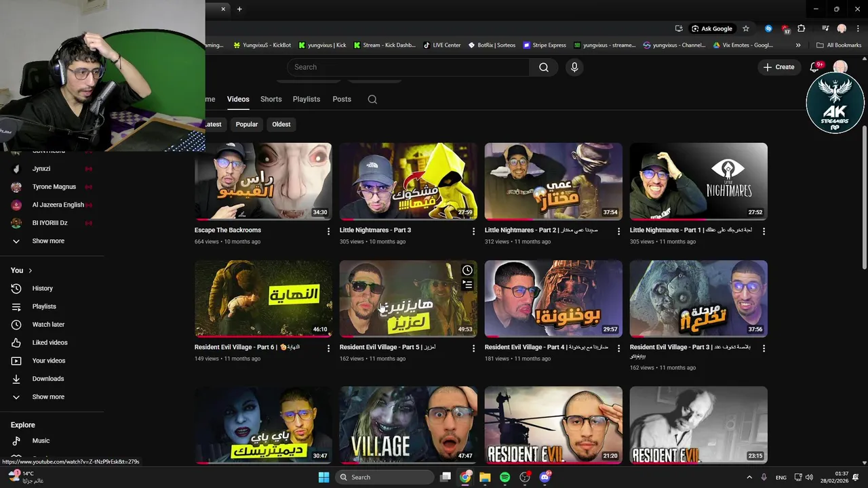
Task: Close the current browser tab
Action: click(x=223, y=9)
